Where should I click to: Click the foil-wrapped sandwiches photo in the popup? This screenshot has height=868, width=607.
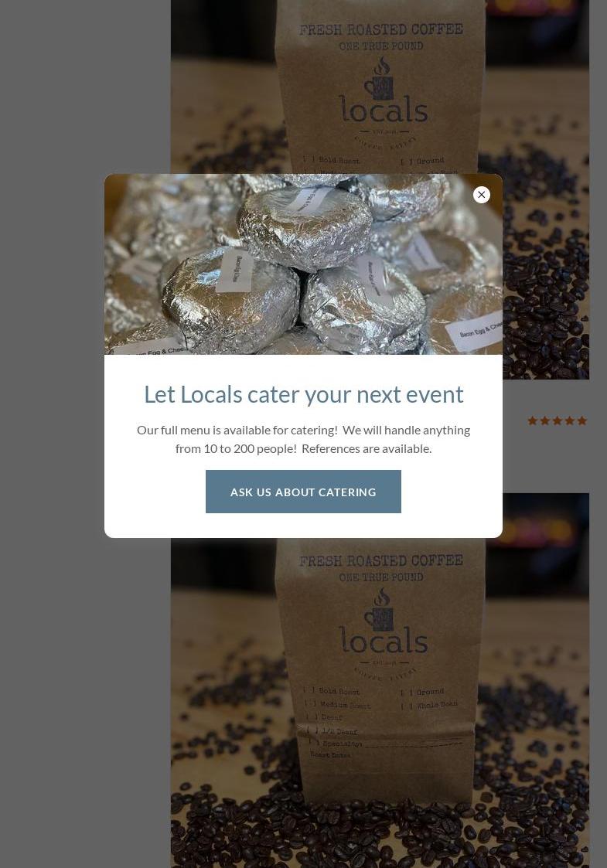pos(303,264)
